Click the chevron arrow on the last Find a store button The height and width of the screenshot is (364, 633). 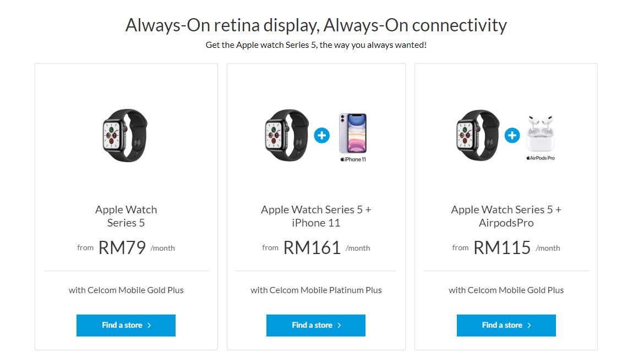point(530,326)
